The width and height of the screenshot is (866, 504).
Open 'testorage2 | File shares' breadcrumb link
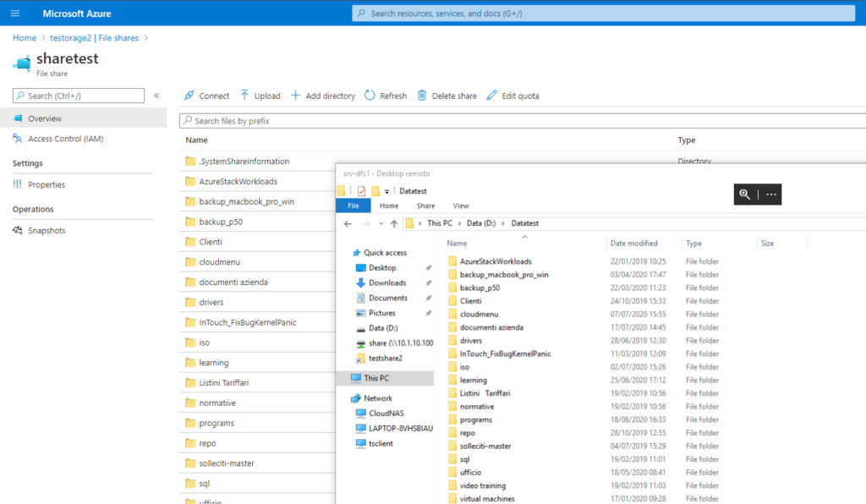coord(95,37)
